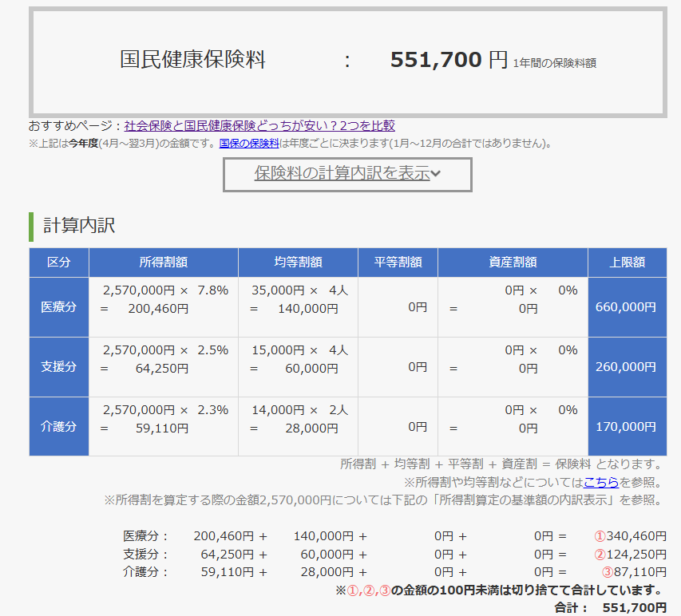The image size is (681, 616).
Task: Click the 合計： 551,700円 total line
Action: click(610, 608)
